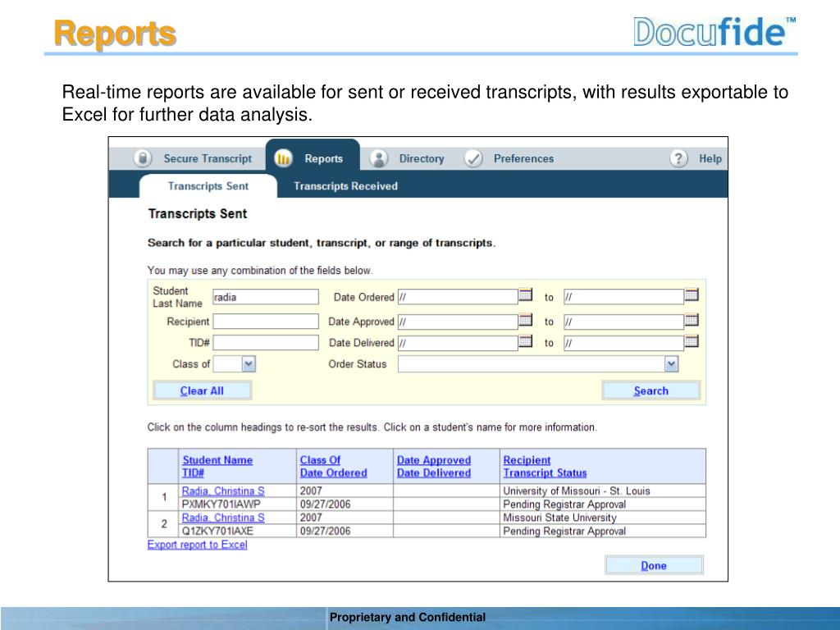The height and width of the screenshot is (630, 840).
Task: Focus the Date Ordered start field
Action: (458, 297)
